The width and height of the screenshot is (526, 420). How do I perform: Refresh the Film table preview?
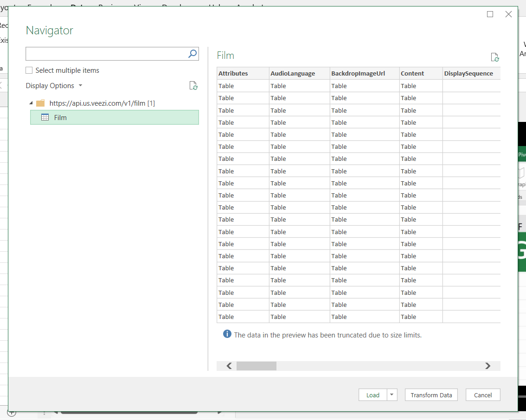pyautogui.click(x=495, y=57)
